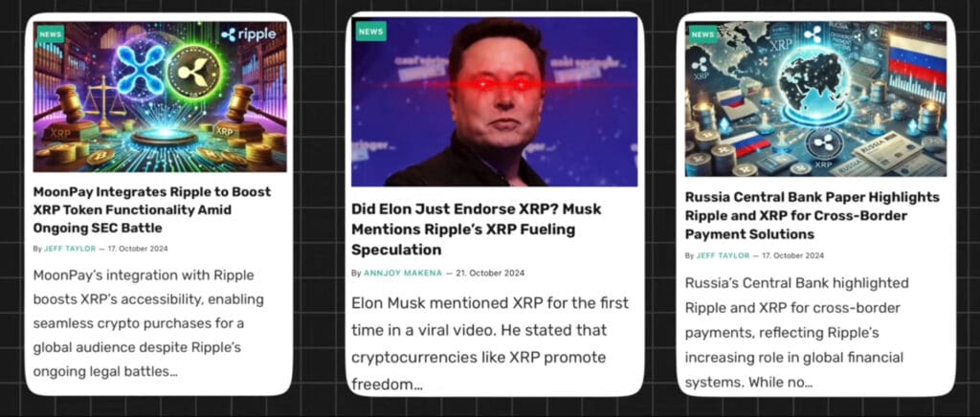Click the 17. October 2024 date on MoonPay article
980x417 pixels.
[x=138, y=249]
